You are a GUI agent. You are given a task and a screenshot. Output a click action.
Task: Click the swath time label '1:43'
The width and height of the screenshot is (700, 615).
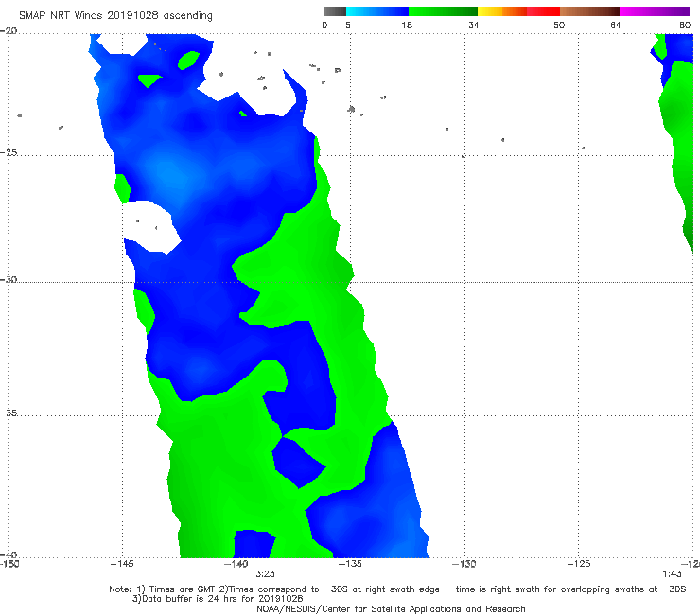pos(672,574)
